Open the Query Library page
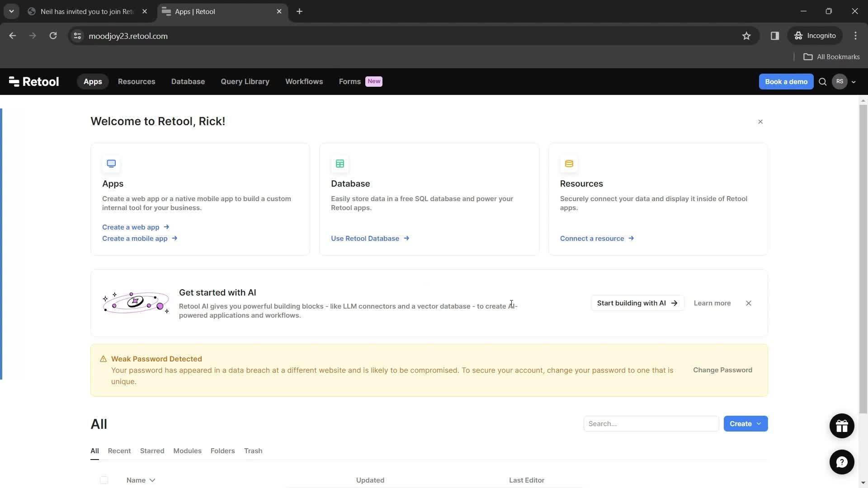Screen dimensions: 868x488 point(245,81)
